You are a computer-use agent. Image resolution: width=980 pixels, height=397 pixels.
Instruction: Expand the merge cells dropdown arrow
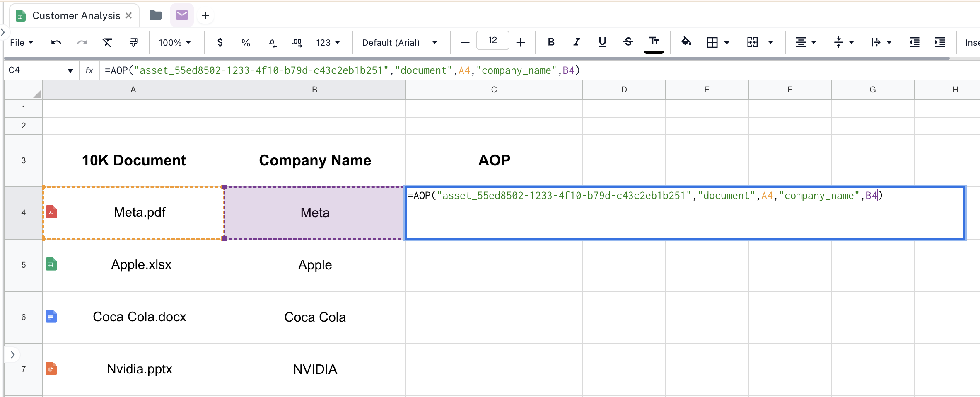(770, 42)
